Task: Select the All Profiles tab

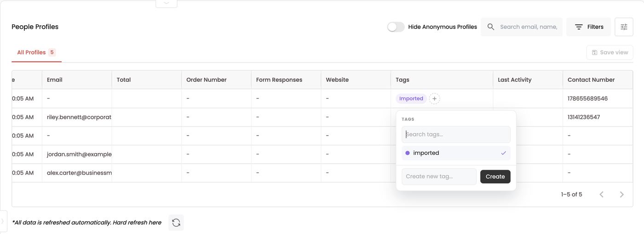Action: [36, 52]
